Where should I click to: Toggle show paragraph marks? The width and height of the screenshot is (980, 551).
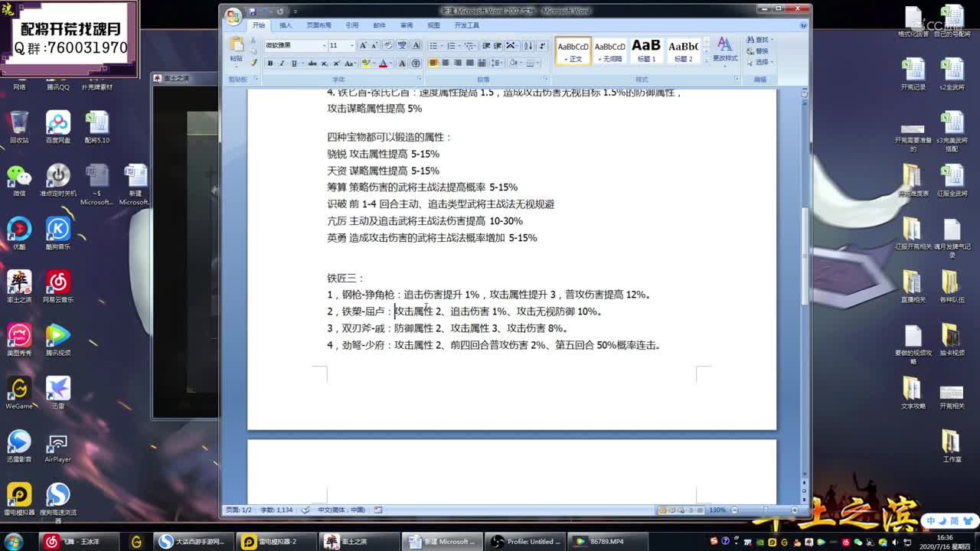(542, 46)
